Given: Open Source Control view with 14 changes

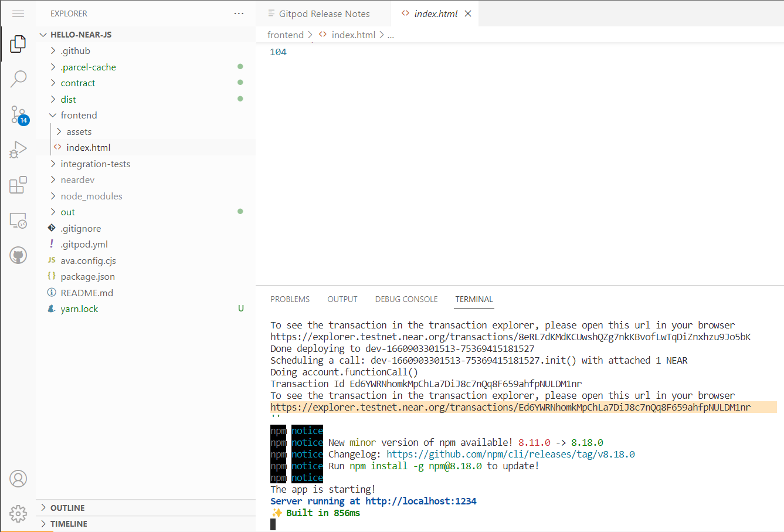Looking at the screenshot, I should (x=18, y=114).
